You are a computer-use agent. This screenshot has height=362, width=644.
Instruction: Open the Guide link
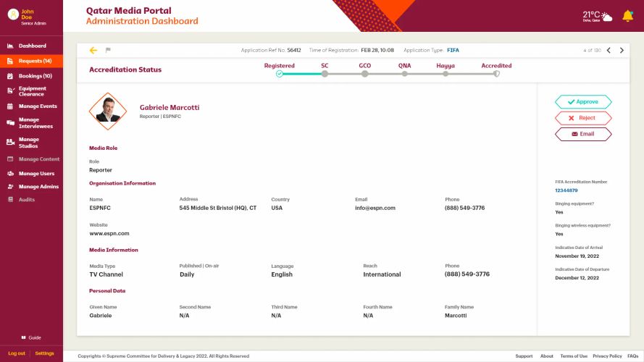tap(35, 338)
